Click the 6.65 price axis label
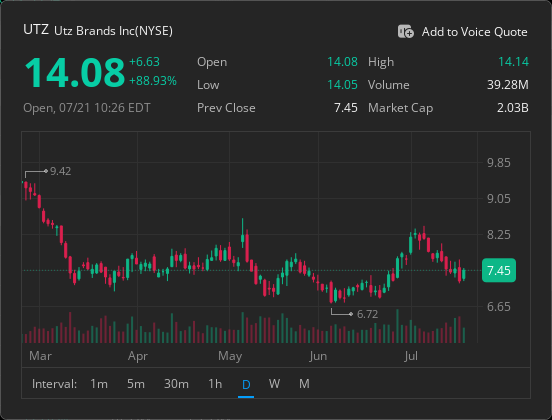Image resolution: width=552 pixels, height=420 pixels. [x=498, y=307]
